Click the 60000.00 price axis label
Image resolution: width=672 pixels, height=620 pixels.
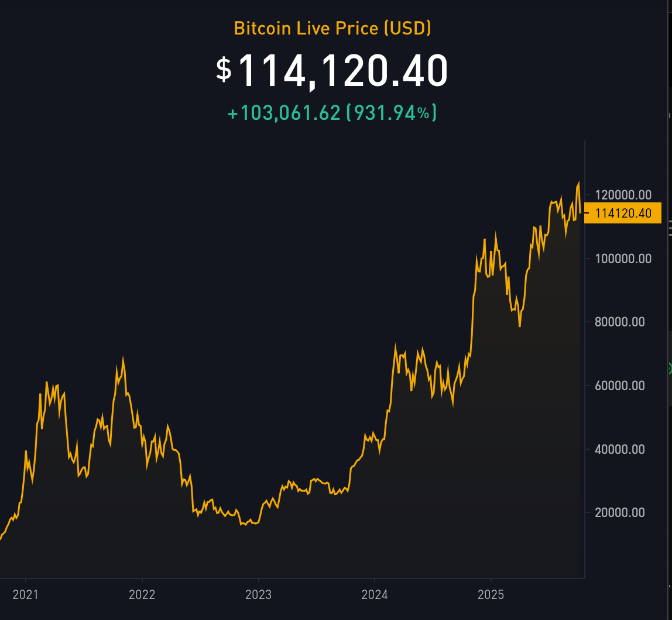point(620,386)
